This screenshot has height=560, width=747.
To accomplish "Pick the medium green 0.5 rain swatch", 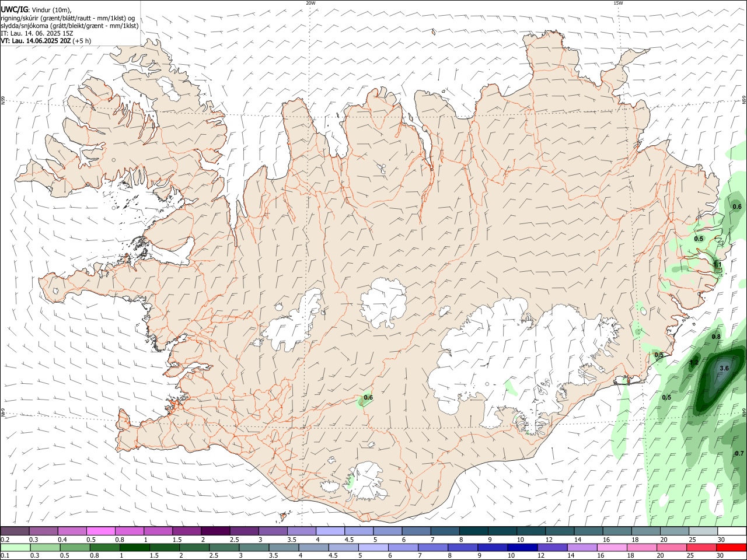I will point(75,548).
